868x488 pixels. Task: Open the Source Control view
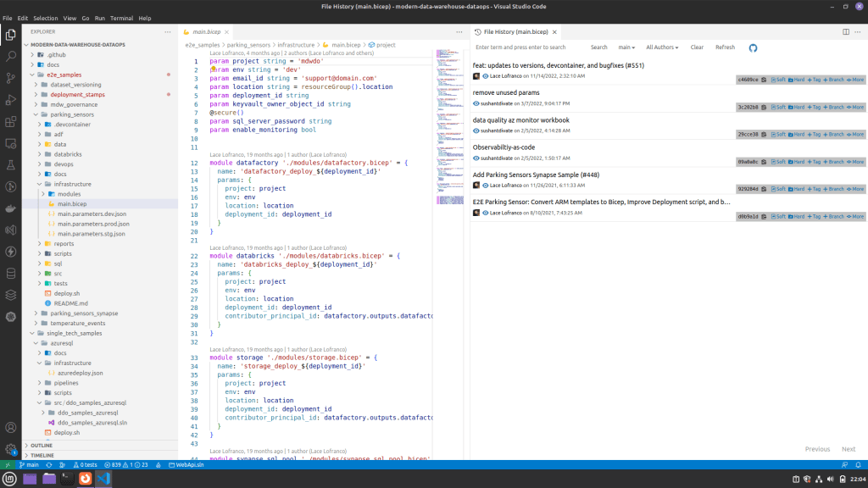pyautogui.click(x=11, y=78)
